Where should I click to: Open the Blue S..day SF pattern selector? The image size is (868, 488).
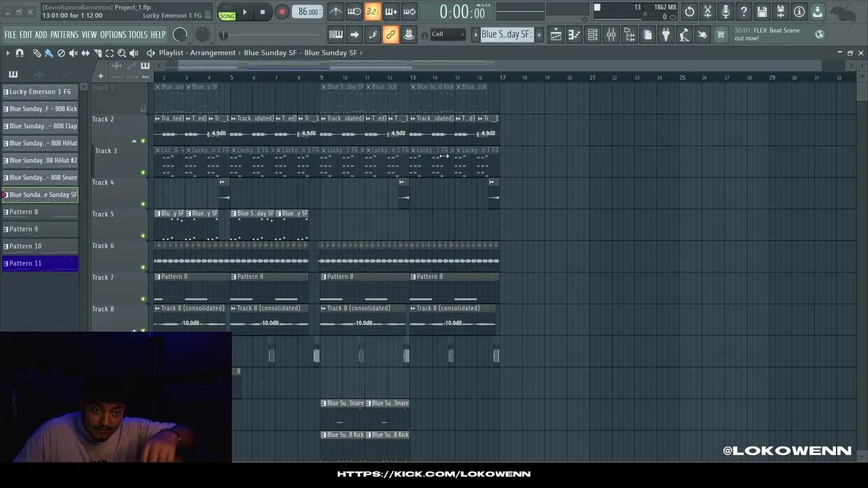pyautogui.click(x=506, y=35)
